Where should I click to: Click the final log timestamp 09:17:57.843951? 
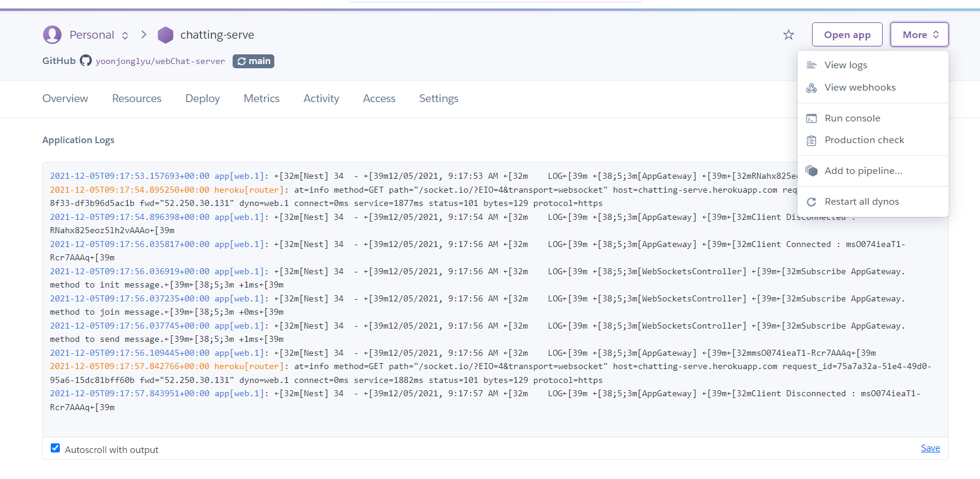pyautogui.click(x=129, y=393)
